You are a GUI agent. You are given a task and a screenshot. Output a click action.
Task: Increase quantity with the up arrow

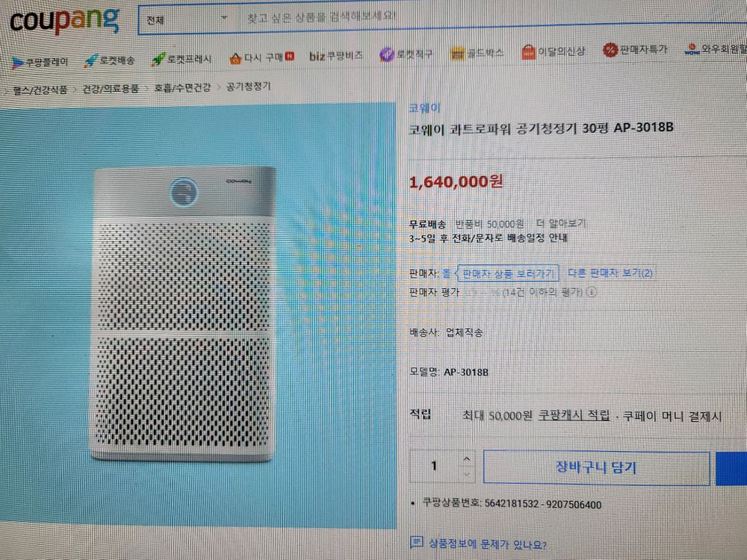coord(466,459)
